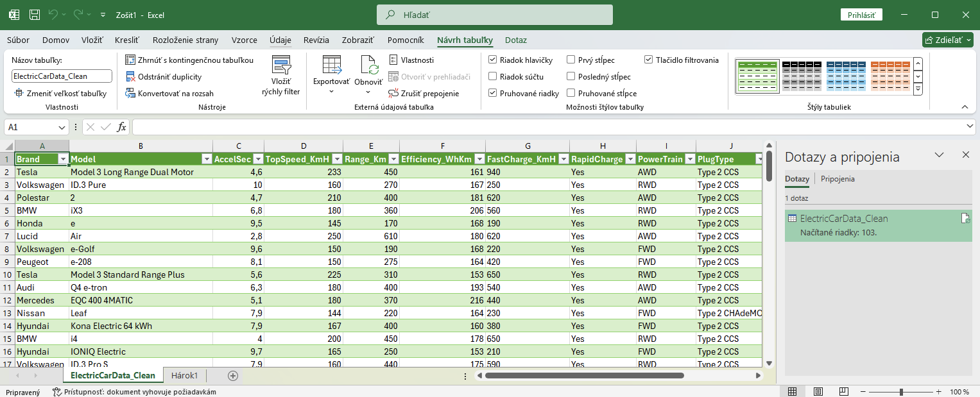Open the Model column filter dropdown

click(x=207, y=159)
